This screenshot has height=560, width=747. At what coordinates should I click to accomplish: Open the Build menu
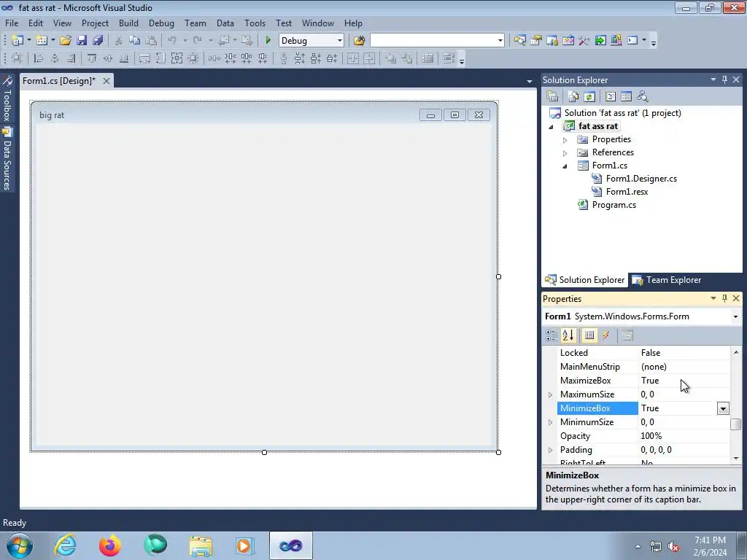128,23
